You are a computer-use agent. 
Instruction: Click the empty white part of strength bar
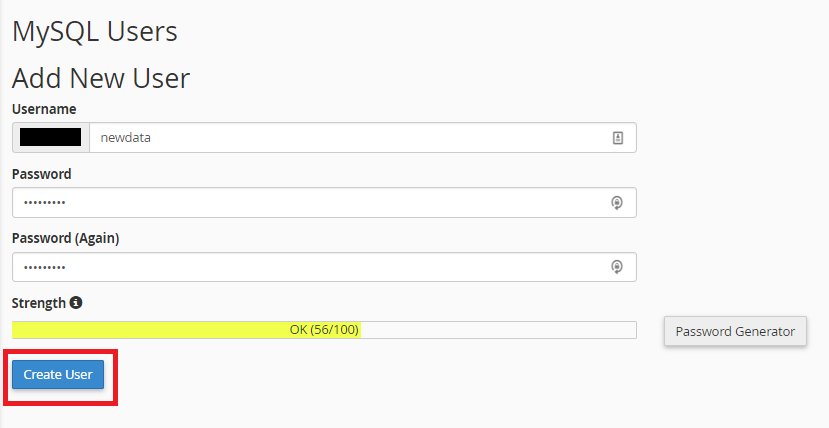499,330
